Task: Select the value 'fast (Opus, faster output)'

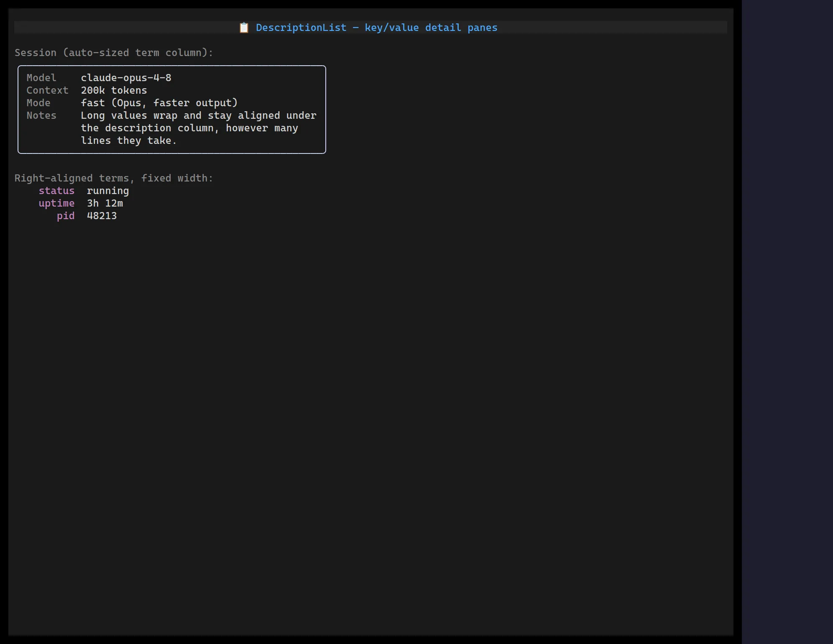Action: (159, 103)
